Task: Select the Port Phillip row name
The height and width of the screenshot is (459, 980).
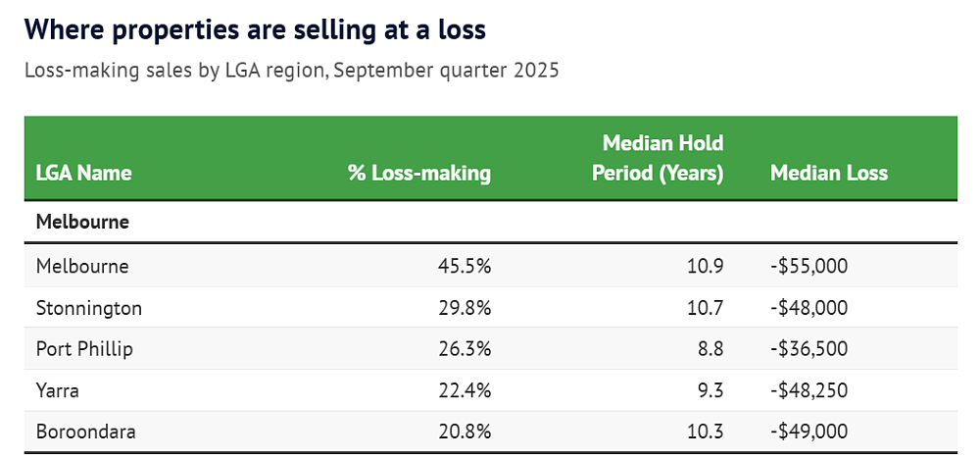Action: pos(84,348)
